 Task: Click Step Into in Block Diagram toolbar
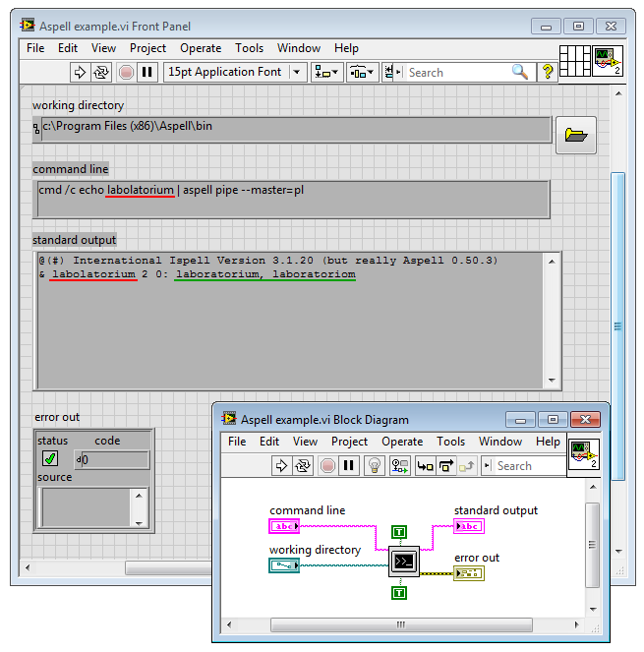coord(425,466)
